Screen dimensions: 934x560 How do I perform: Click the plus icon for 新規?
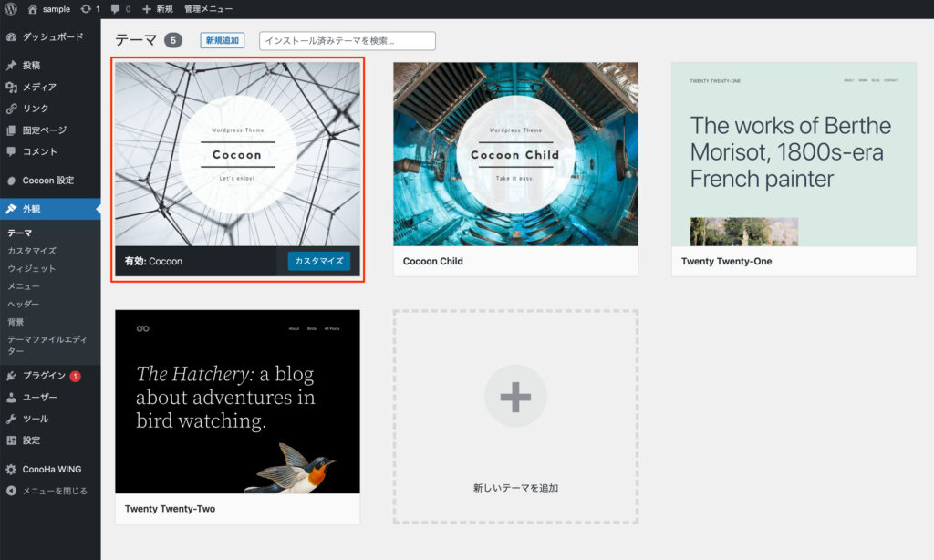[x=147, y=9]
